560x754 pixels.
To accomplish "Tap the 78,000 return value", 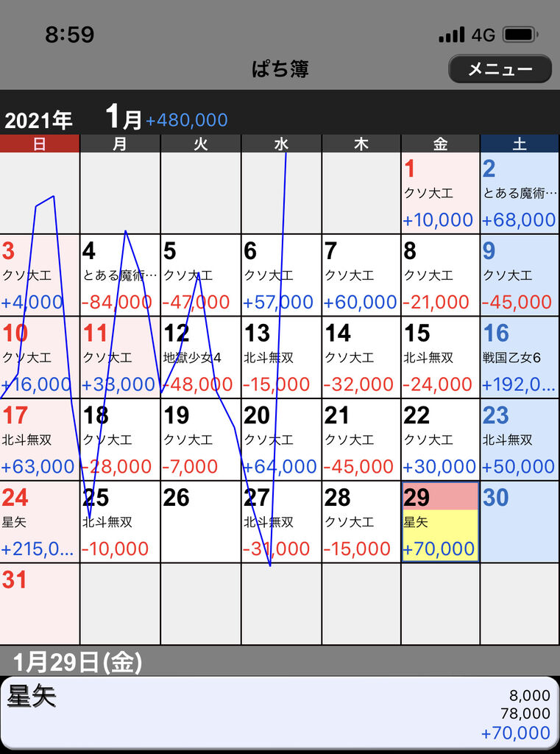I will 525,713.
